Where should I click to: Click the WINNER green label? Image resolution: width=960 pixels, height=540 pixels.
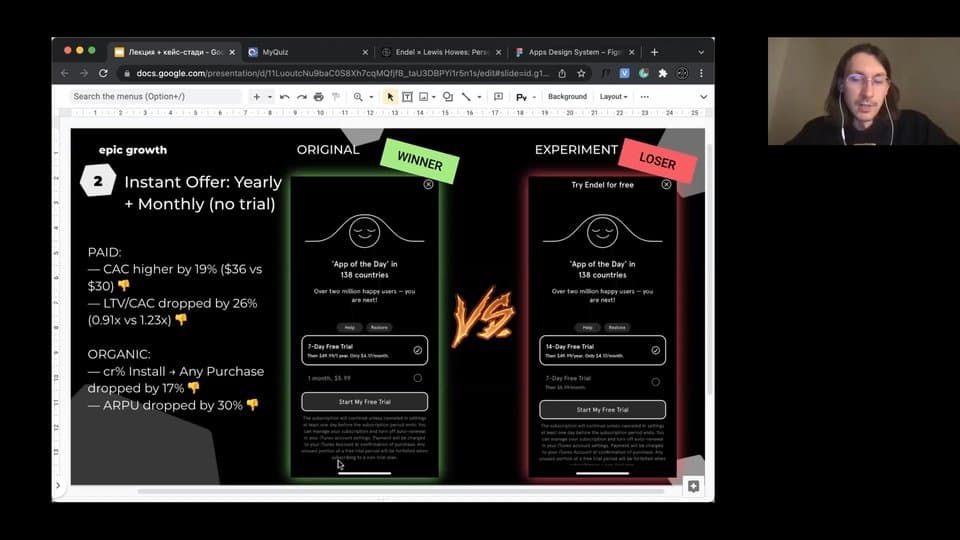(419, 161)
